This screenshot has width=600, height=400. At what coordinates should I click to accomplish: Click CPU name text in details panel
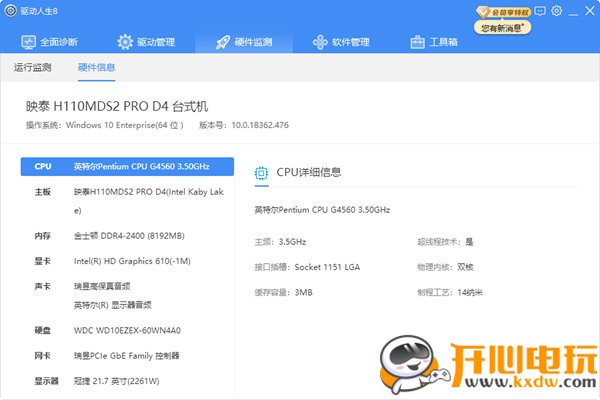(x=322, y=210)
